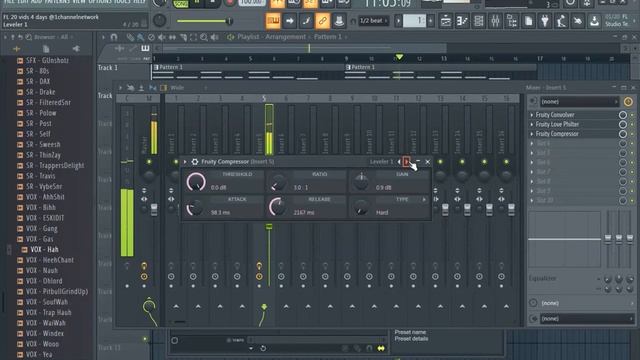Mute the Master mixer track LED

[x=149, y=162]
